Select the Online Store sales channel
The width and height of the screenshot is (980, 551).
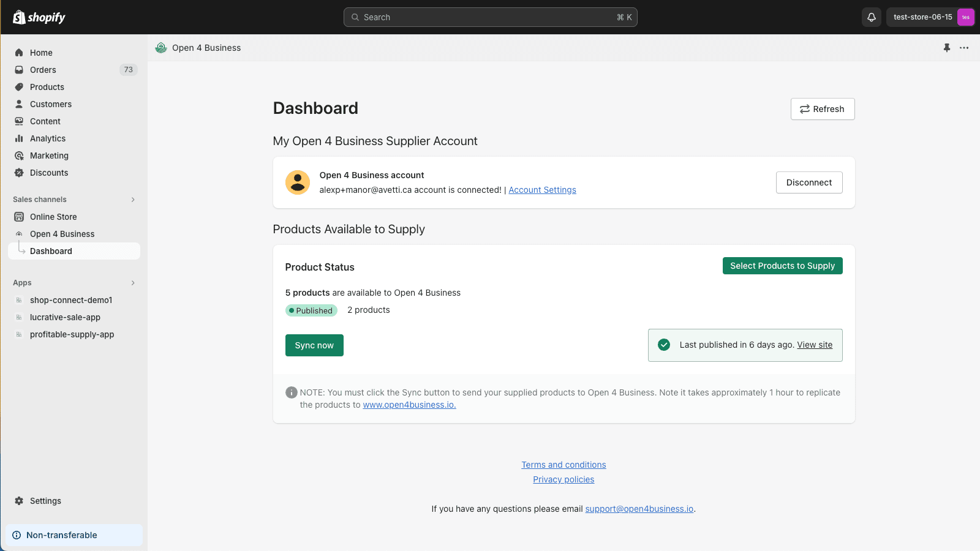coord(53,217)
